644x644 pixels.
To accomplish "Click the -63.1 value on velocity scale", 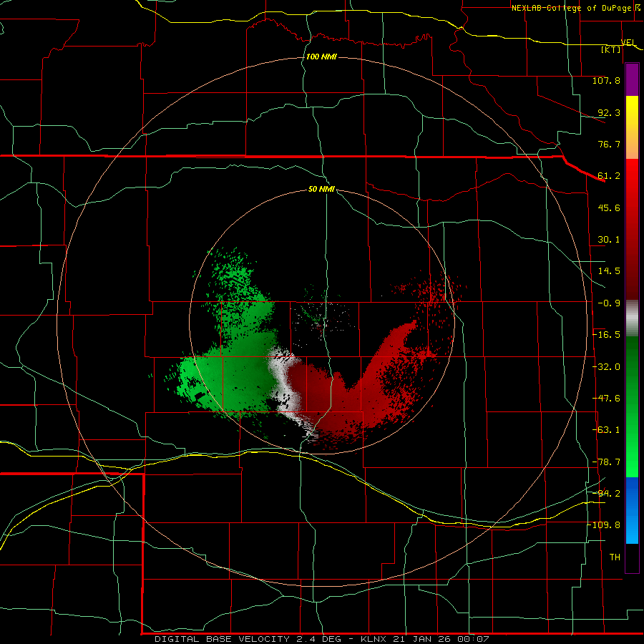I will pyautogui.click(x=606, y=430).
